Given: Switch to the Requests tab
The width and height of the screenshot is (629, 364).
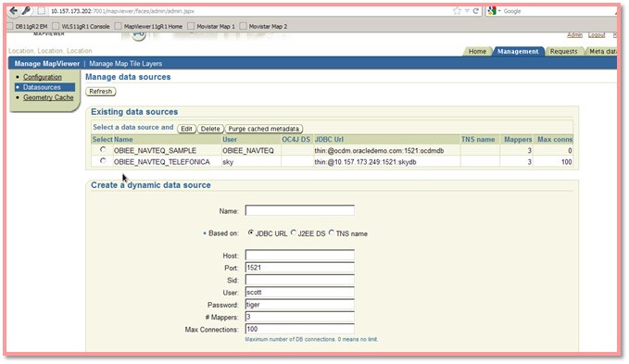Looking at the screenshot, I should (563, 51).
